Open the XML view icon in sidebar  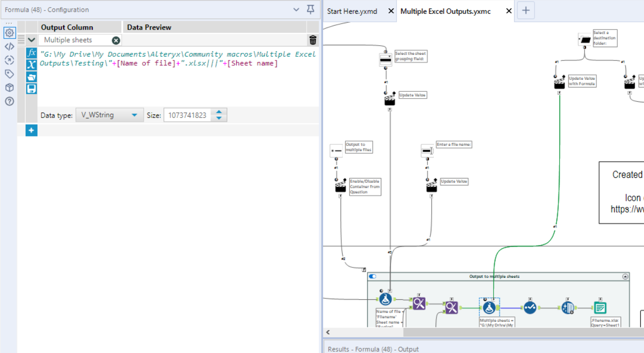(9, 46)
